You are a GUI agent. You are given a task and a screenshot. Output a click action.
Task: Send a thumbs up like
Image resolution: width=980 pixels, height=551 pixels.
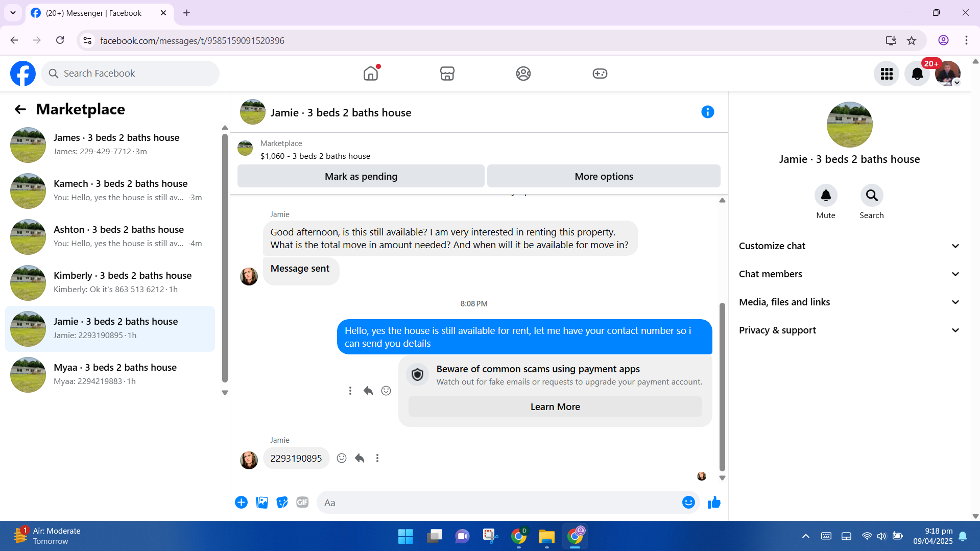pyautogui.click(x=714, y=502)
